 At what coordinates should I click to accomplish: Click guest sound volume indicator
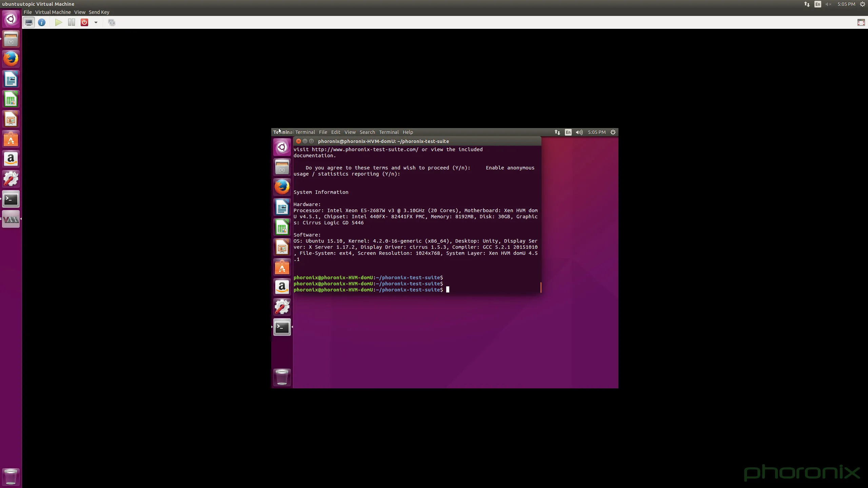(x=579, y=132)
